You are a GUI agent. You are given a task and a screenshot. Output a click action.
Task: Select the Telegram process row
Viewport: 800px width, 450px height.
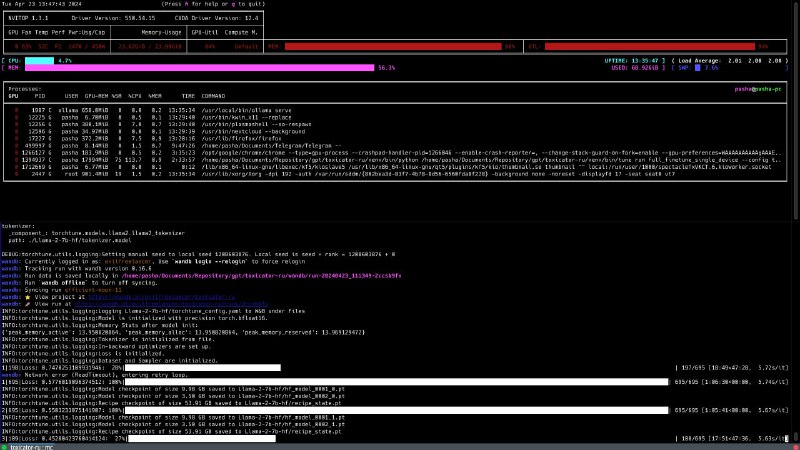tap(395, 145)
